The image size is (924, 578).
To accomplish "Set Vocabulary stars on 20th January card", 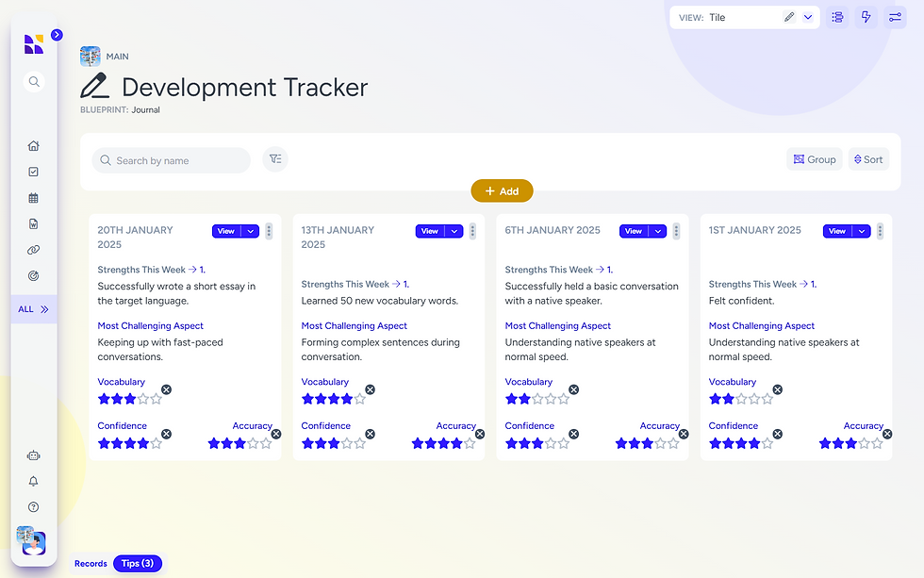I will (130, 399).
